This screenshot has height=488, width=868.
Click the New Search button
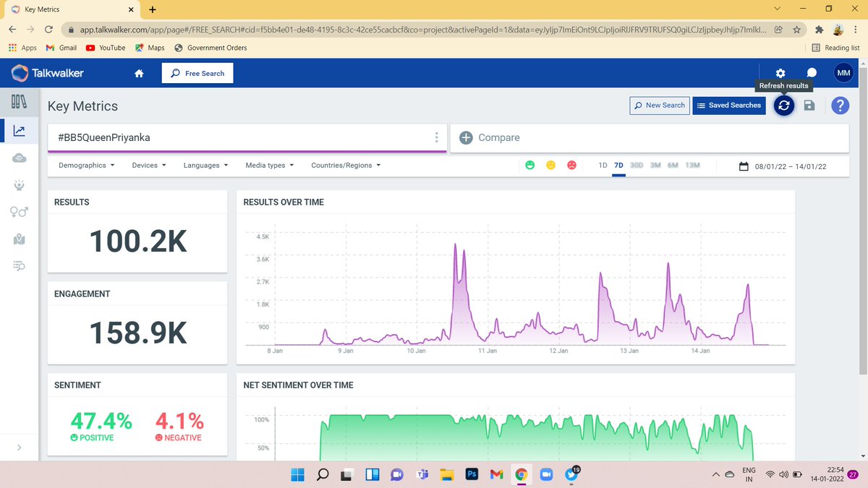659,106
